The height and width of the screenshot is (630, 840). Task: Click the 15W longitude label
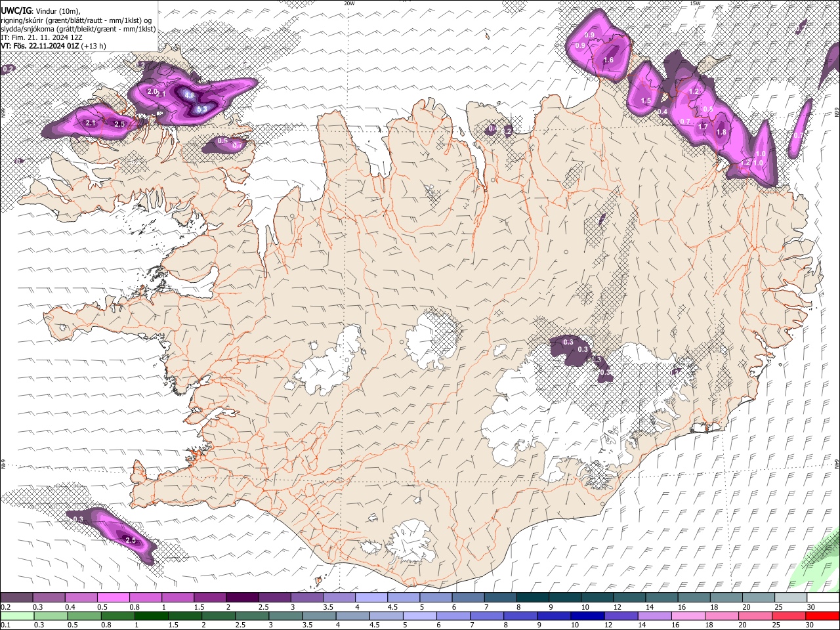coord(695,3)
